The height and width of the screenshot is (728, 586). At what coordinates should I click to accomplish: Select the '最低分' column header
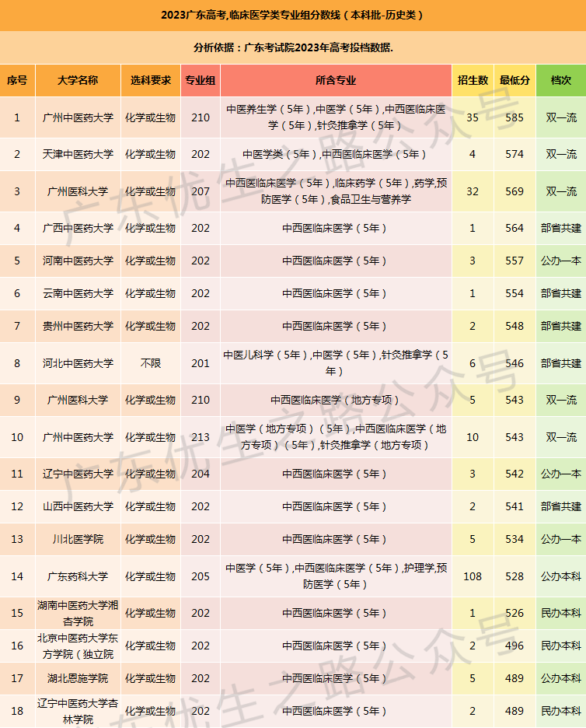pyautogui.click(x=514, y=80)
